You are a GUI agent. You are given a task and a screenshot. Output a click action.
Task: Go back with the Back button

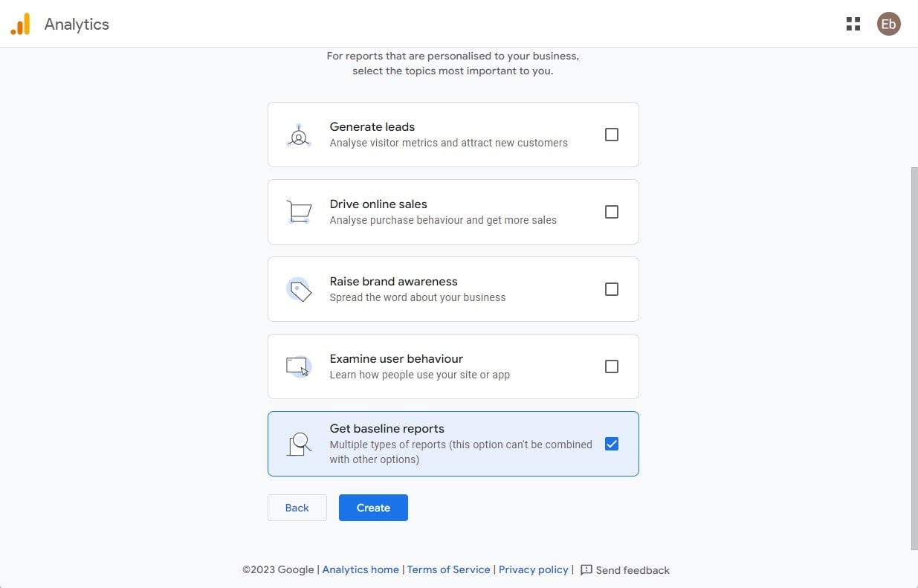pos(297,508)
